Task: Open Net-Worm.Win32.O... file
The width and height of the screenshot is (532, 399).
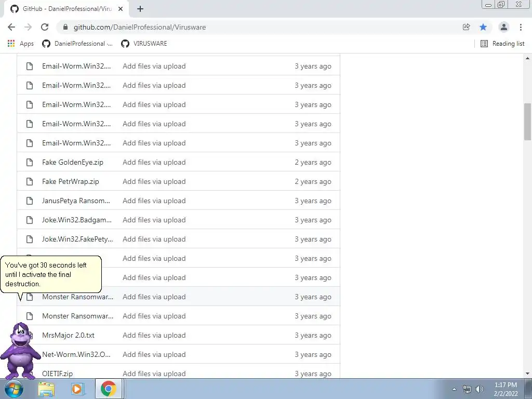Action: [x=76, y=354]
